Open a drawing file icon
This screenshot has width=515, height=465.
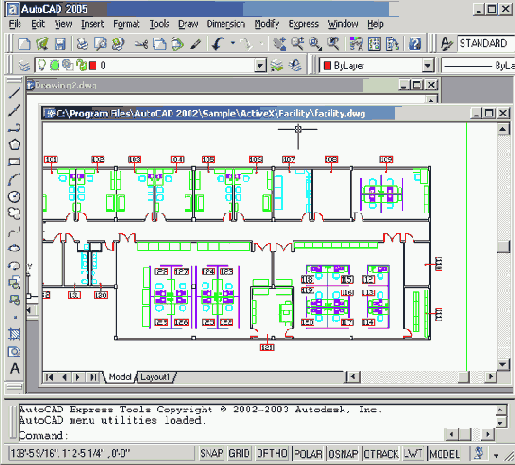[x=42, y=44]
